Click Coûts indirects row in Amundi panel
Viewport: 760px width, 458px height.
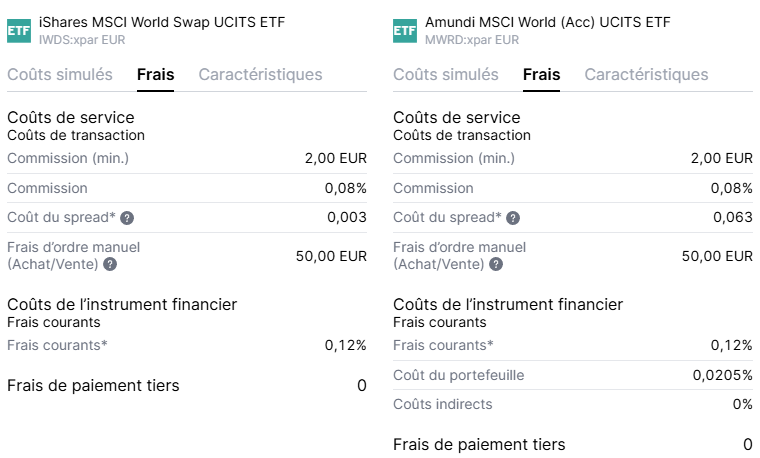(572, 404)
